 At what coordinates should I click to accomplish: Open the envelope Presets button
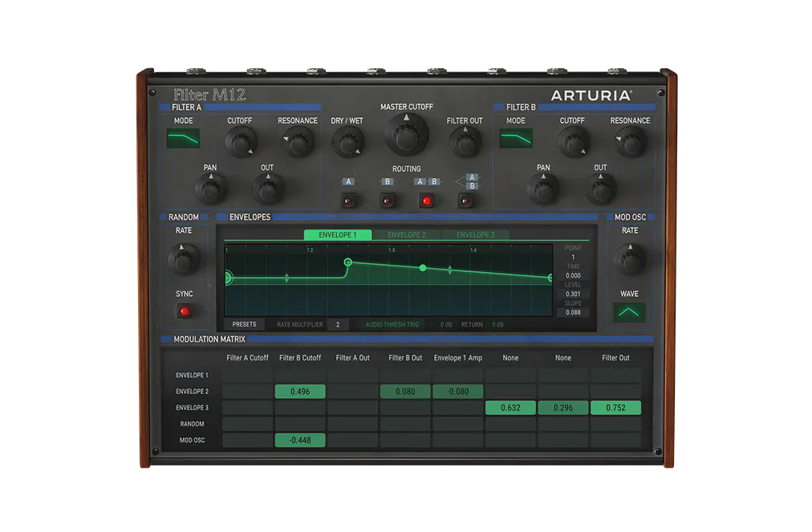pyautogui.click(x=244, y=324)
